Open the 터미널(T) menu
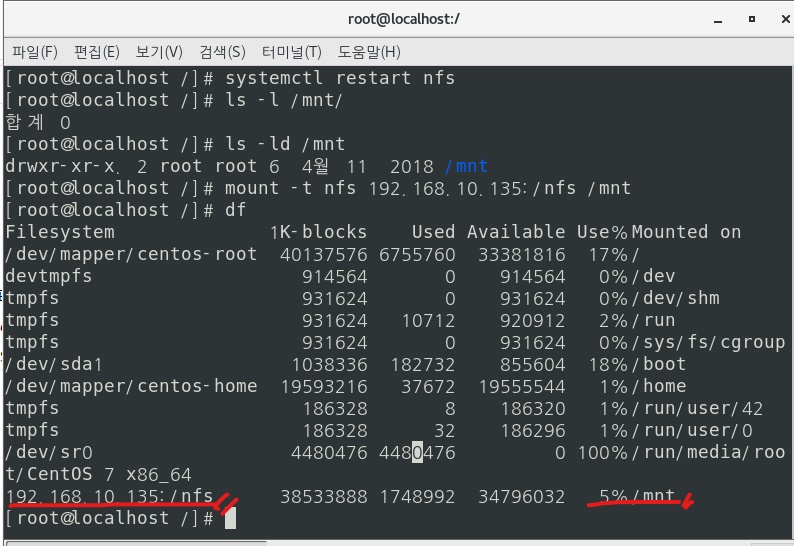This screenshot has height=546, width=794. 291,52
